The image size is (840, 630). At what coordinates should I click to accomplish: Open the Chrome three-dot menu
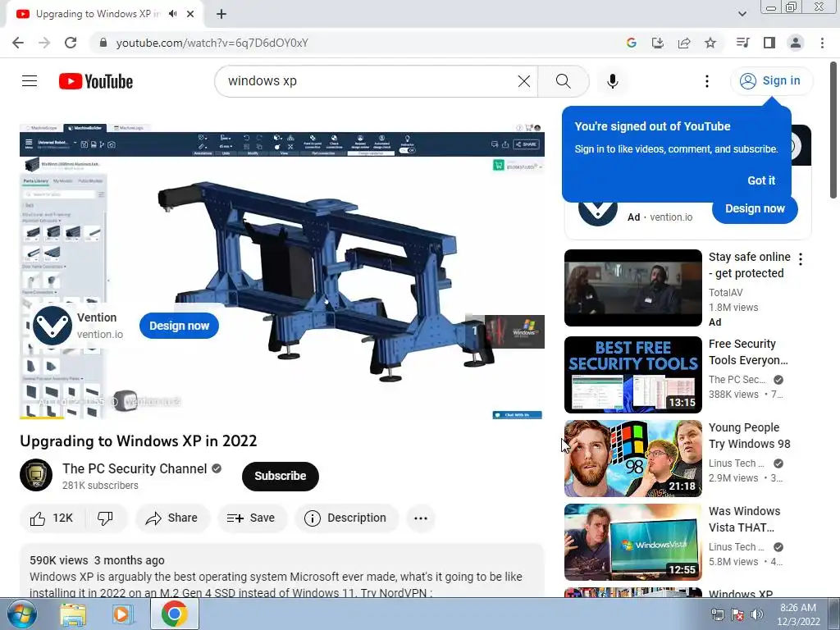tap(822, 43)
